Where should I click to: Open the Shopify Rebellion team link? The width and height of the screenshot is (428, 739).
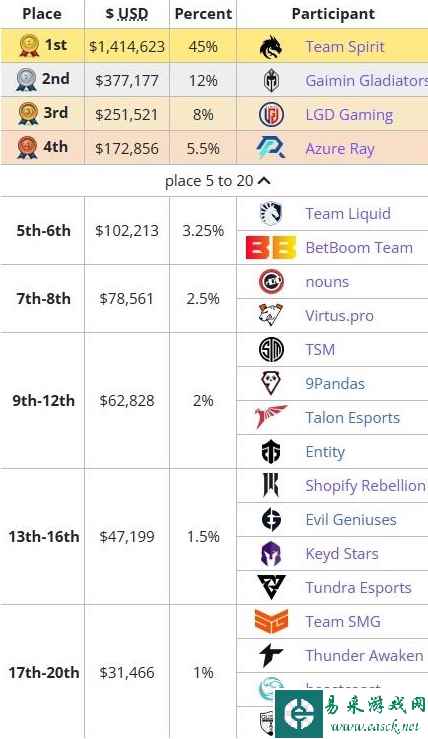point(365,485)
